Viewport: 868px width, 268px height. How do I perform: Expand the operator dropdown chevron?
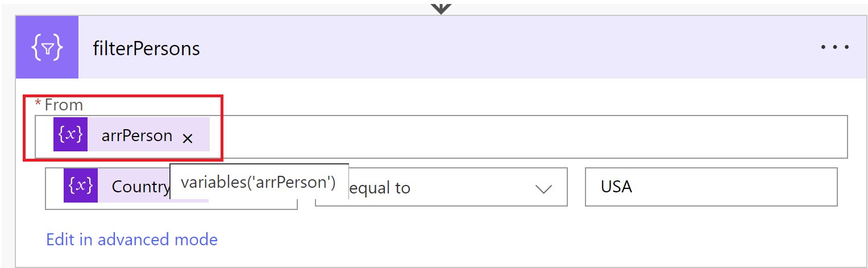coord(543,189)
